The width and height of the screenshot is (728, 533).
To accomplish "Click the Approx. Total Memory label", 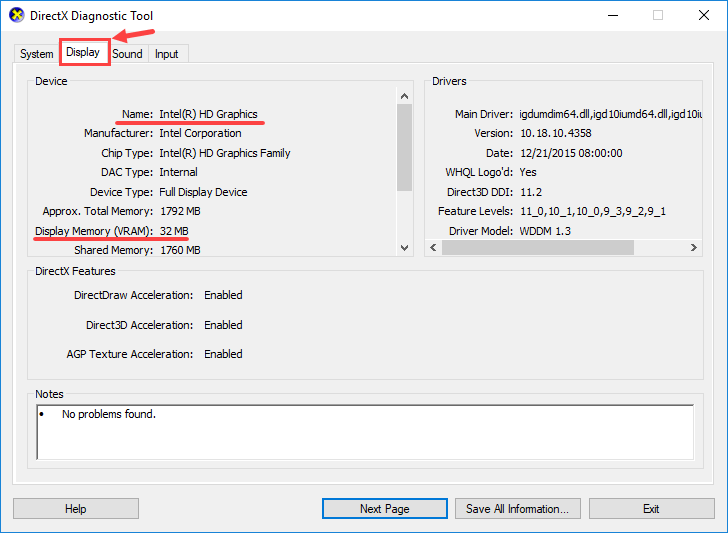I will pos(98,211).
